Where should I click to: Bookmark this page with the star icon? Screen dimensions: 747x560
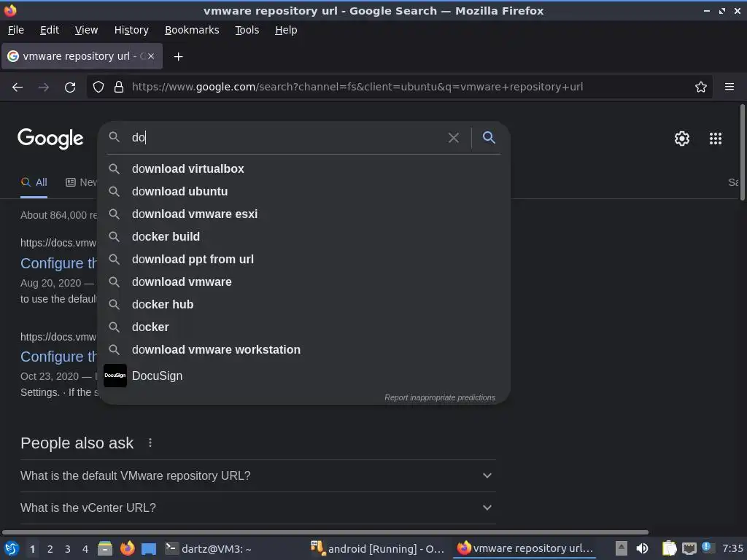(x=700, y=87)
